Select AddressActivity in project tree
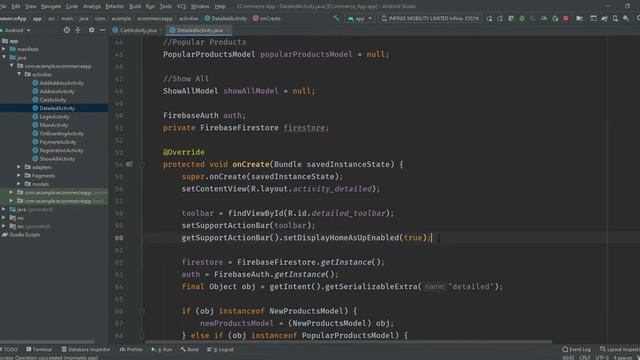The height and width of the screenshot is (360, 640). tap(53, 91)
